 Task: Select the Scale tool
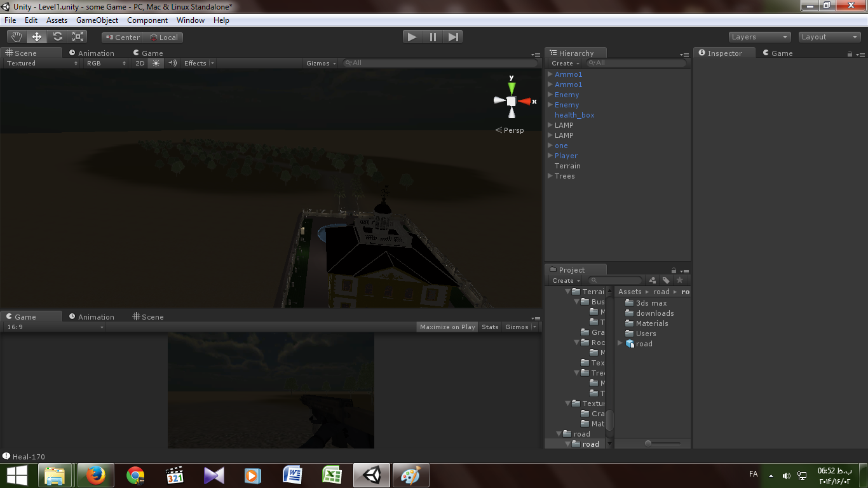[x=78, y=37]
